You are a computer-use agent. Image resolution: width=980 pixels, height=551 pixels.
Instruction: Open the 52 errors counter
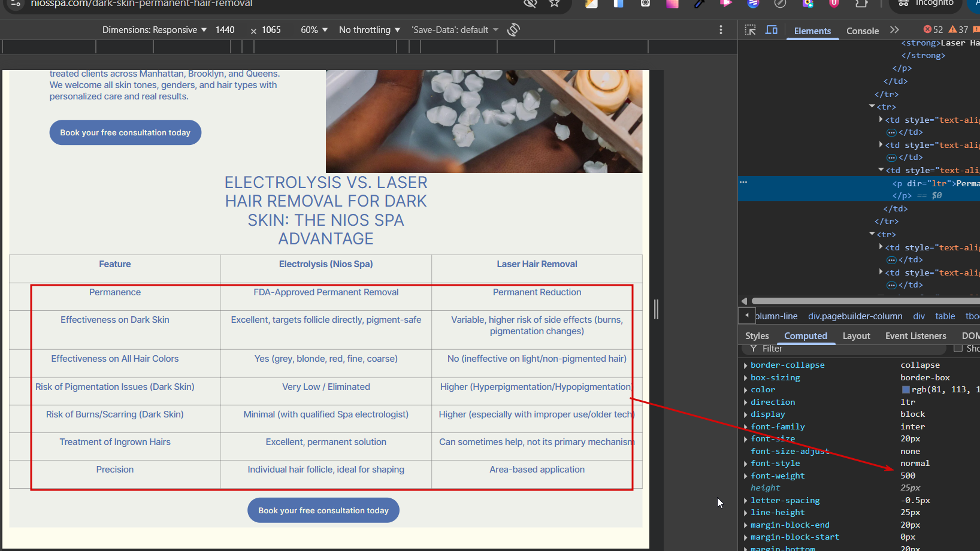click(933, 30)
